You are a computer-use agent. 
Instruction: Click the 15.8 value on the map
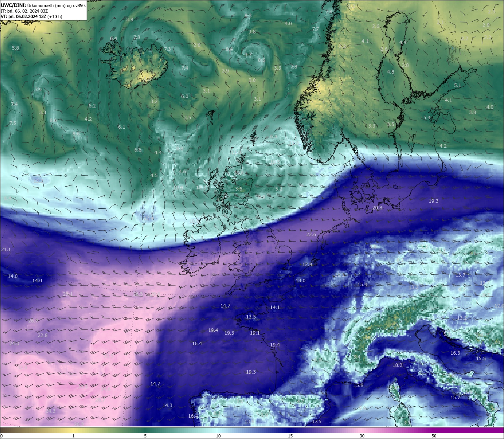click(358, 385)
